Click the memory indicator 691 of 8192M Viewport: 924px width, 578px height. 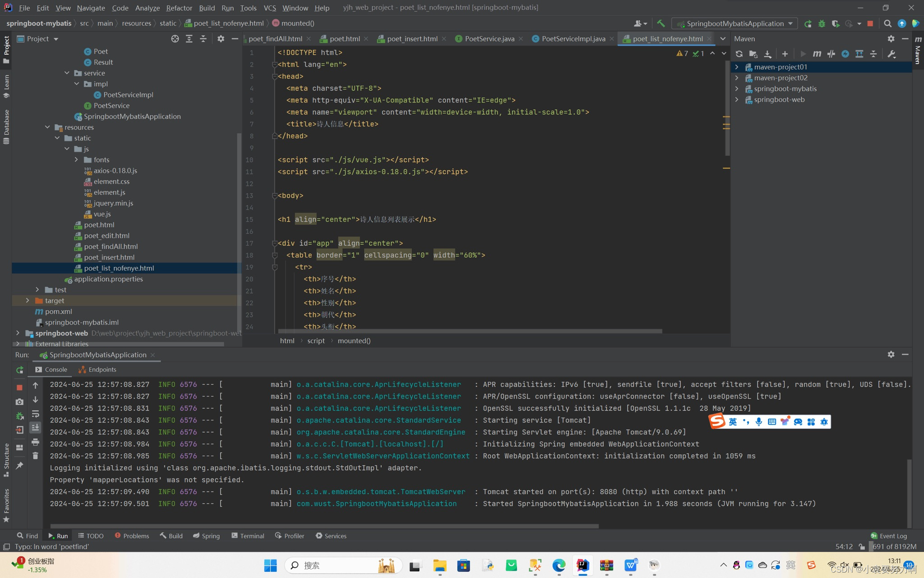[x=894, y=547]
